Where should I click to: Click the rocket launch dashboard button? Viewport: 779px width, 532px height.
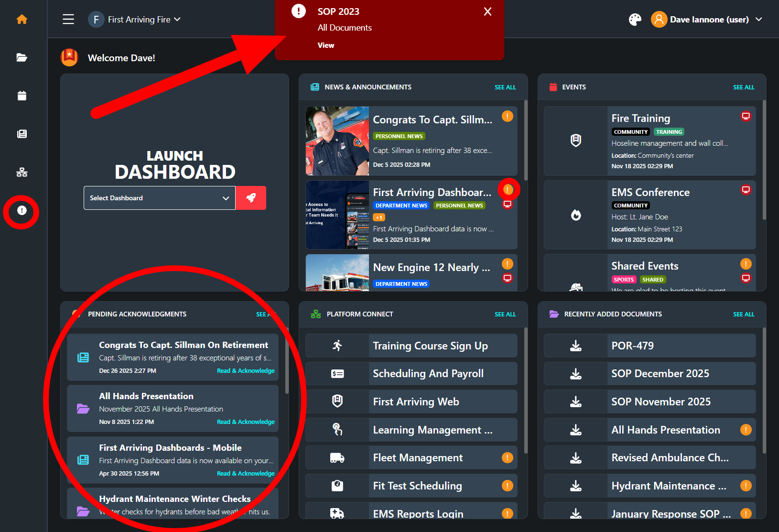click(x=251, y=198)
